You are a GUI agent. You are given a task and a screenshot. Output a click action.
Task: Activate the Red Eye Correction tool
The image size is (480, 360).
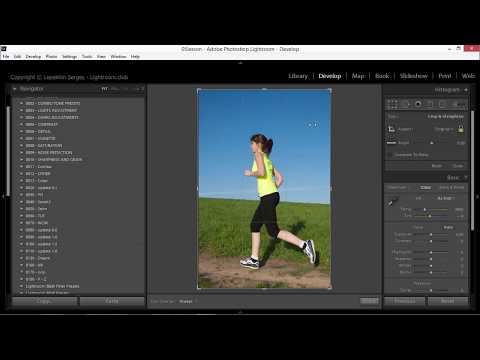pos(418,104)
